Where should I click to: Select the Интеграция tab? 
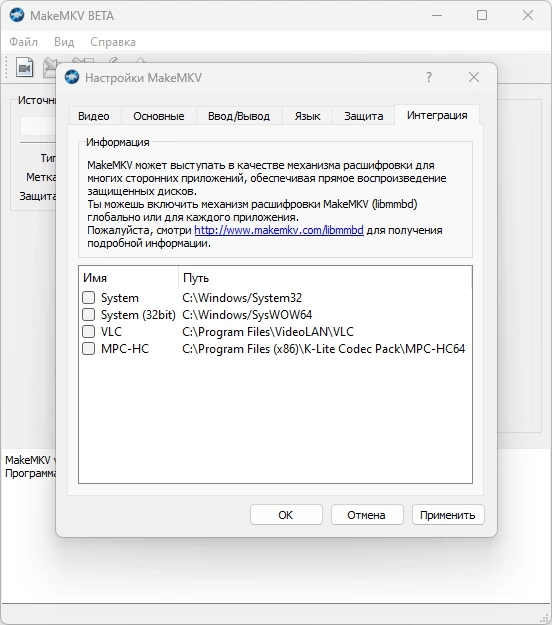(x=437, y=115)
